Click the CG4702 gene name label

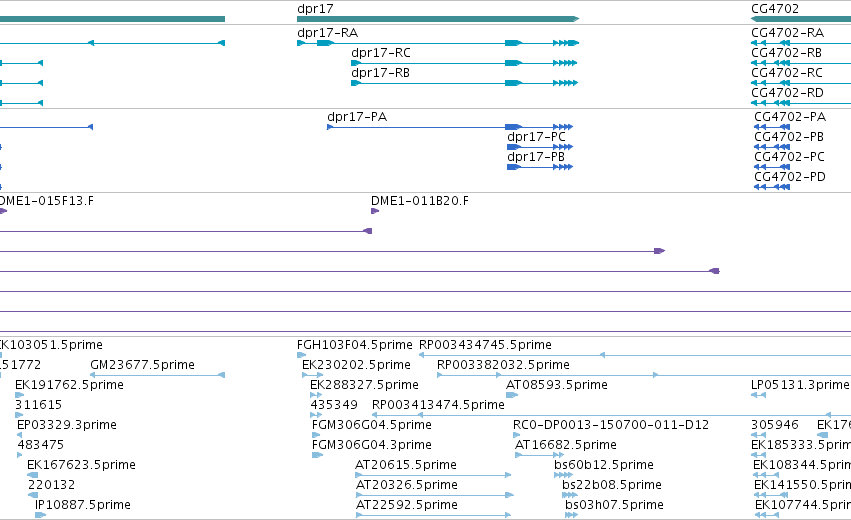pos(775,9)
